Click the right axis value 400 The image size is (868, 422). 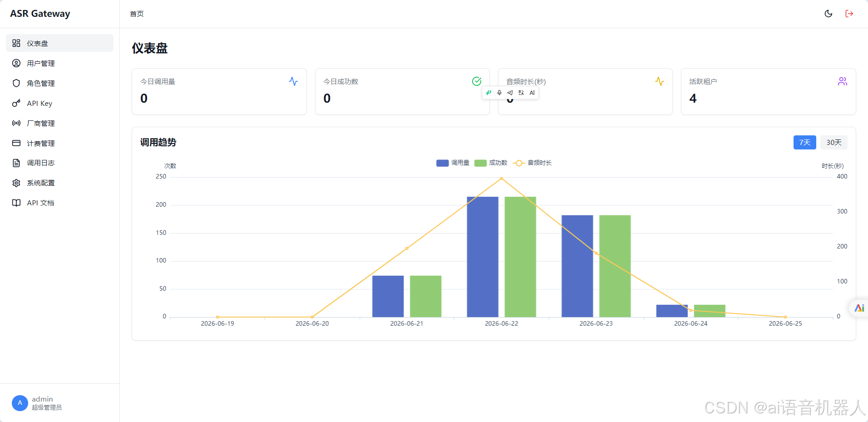pos(842,176)
